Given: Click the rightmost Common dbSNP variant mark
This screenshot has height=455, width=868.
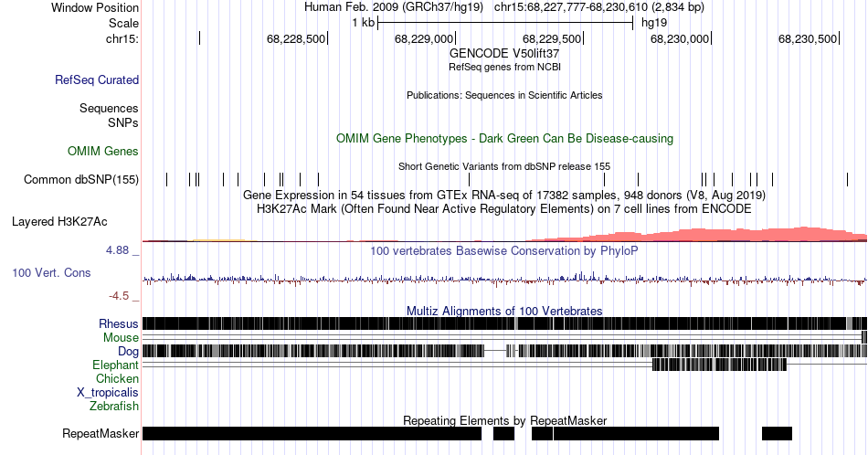Looking at the screenshot, I should point(847,179).
